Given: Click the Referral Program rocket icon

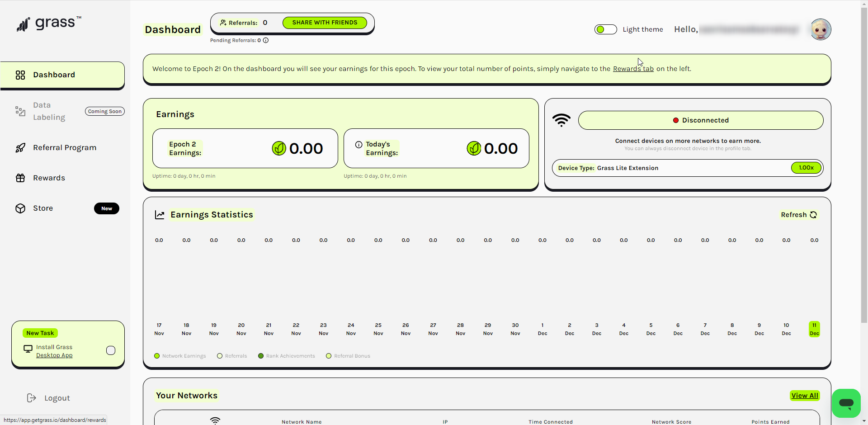Looking at the screenshot, I should 20,148.
